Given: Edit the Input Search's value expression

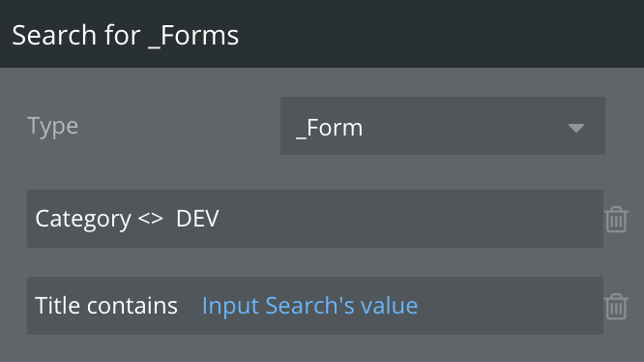Looking at the screenshot, I should [309, 305].
